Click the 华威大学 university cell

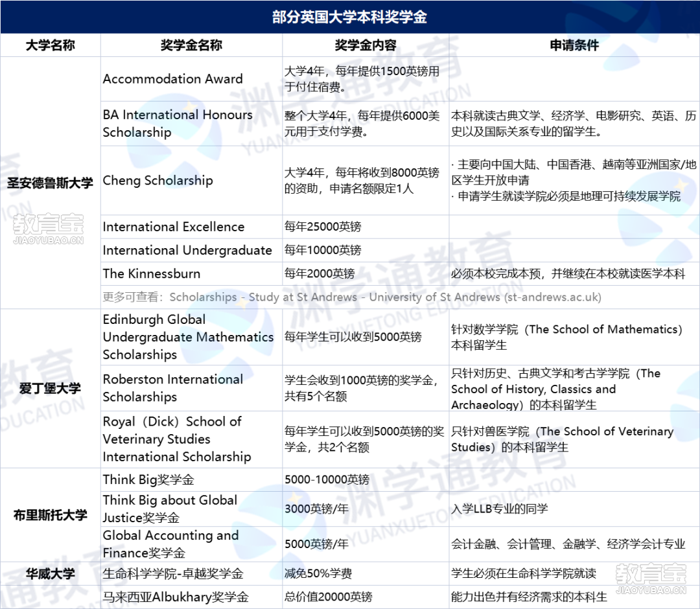tap(51, 573)
